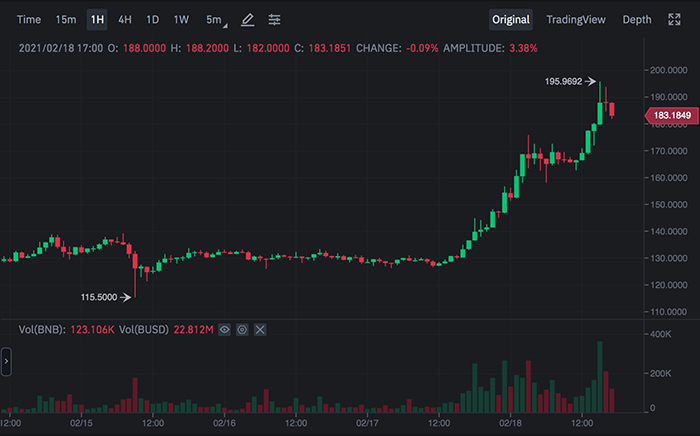The height and width of the screenshot is (436, 700).
Task: Switch to Original chart view
Action: [x=511, y=20]
